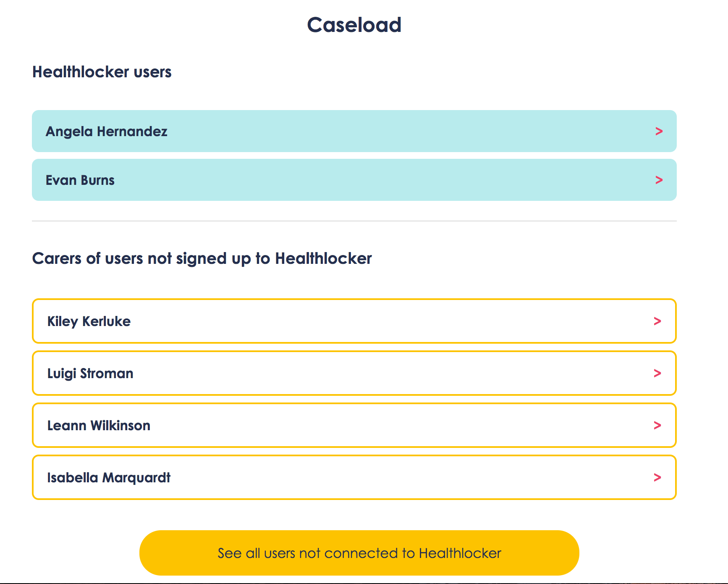Expand Evan Burns's record via chevron
728x584 pixels.
[x=658, y=180]
